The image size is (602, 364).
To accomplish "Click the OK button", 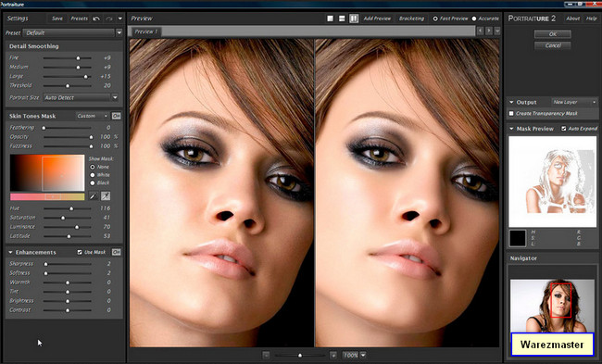I will [x=553, y=34].
